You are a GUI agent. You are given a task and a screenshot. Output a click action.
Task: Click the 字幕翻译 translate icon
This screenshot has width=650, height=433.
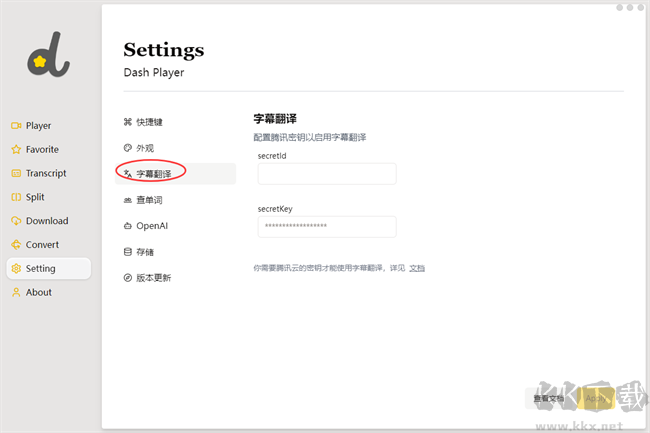[x=128, y=174]
